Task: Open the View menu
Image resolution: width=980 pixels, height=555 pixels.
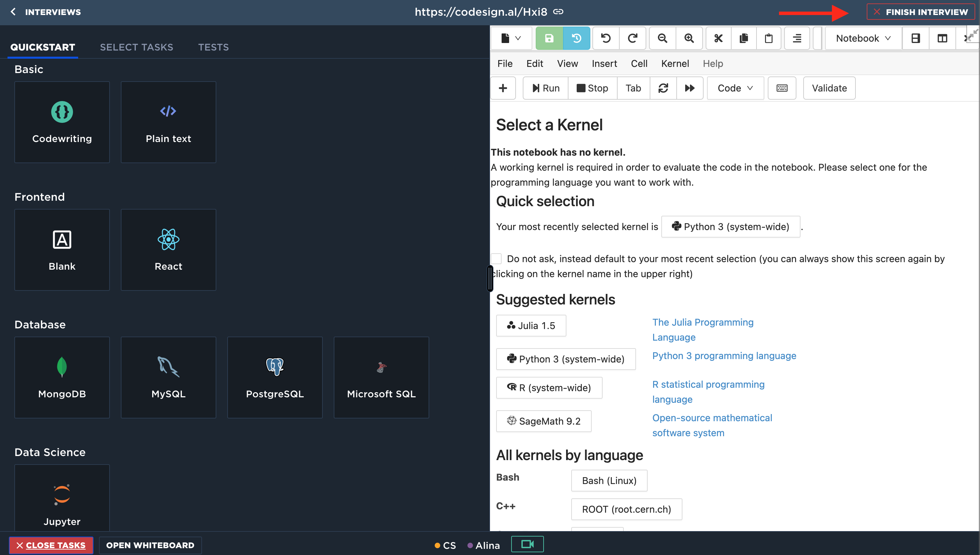Action: pos(567,63)
